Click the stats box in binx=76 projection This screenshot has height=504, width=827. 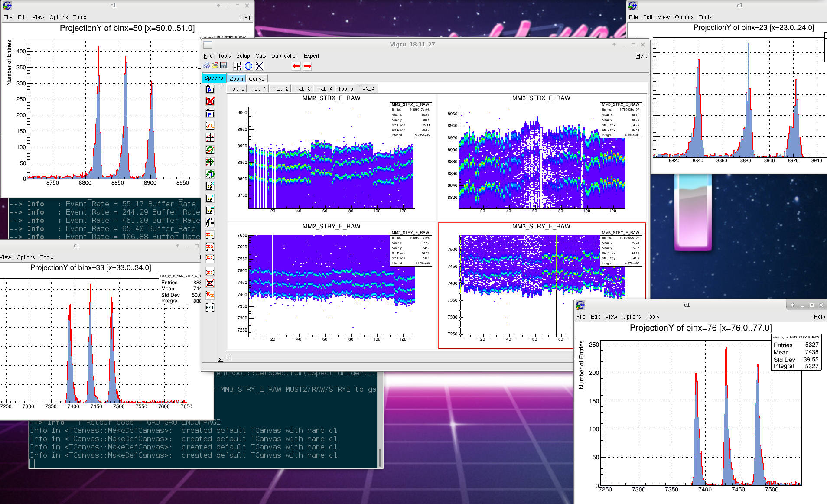(x=796, y=352)
